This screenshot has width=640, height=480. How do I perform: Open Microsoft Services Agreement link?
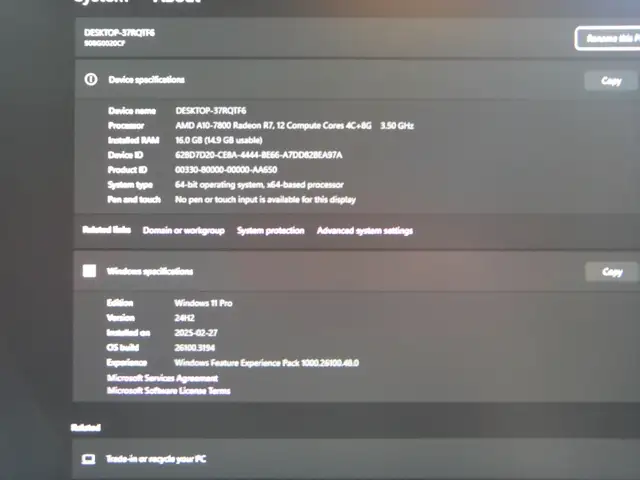point(162,378)
